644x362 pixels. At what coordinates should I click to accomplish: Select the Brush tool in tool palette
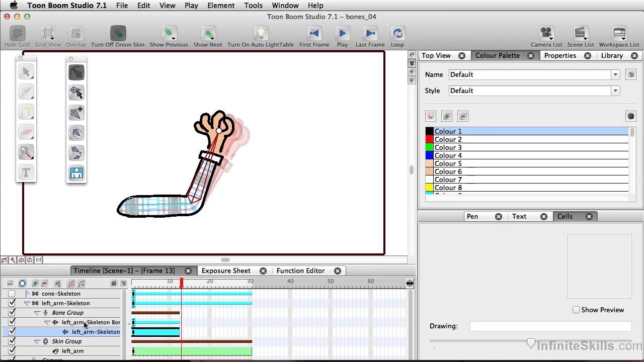click(26, 92)
